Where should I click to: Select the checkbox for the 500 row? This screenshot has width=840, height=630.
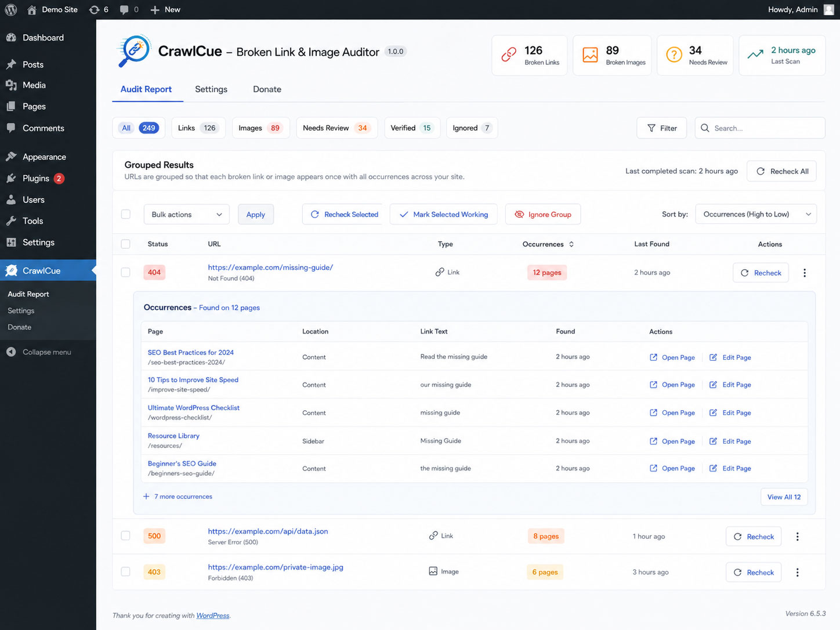(125, 535)
